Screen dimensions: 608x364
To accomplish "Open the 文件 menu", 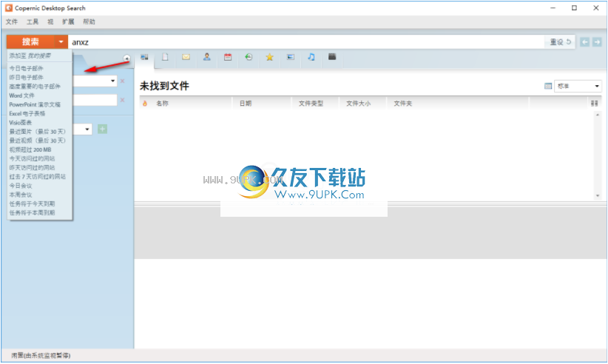I will 12,21.
